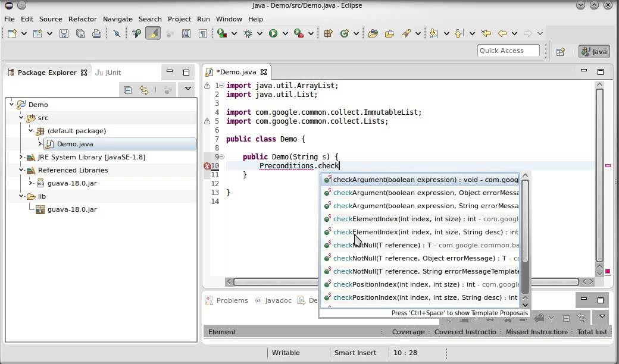Toggle Block Selection mode icon

(x=186, y=33)
